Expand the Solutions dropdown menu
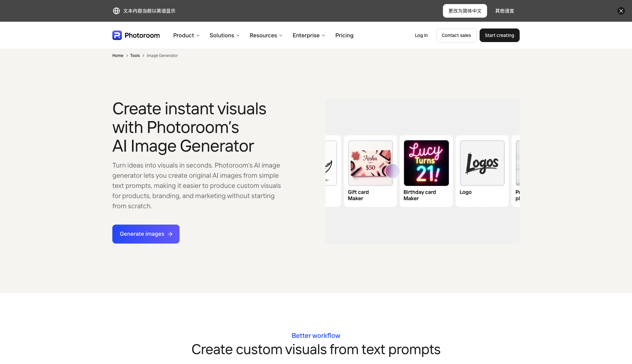Viewport: 632px width, 364px height. 224,35
